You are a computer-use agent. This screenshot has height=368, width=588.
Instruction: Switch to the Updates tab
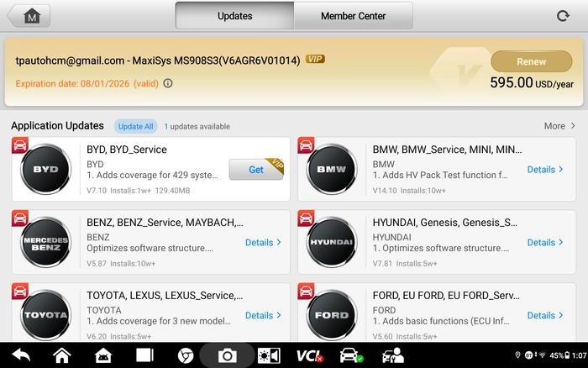pyautogui.click(x=234, y=16)
